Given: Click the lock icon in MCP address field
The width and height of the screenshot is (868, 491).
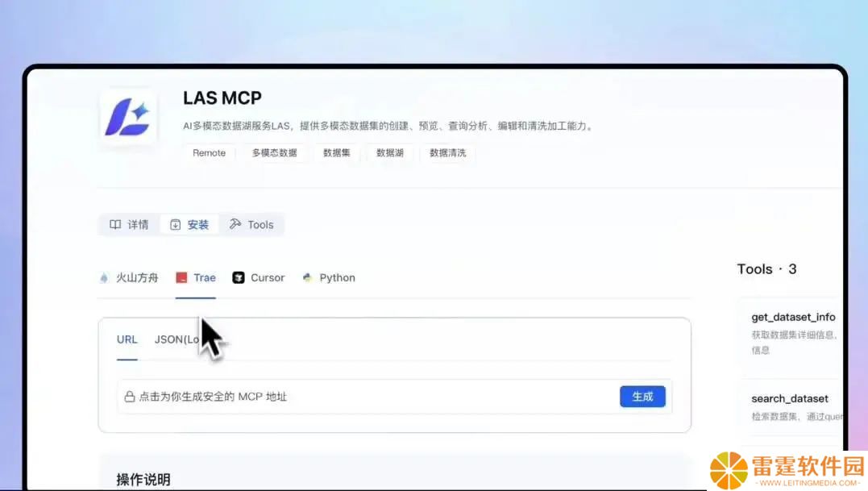Looking at the screenshot, I should 130,397.
